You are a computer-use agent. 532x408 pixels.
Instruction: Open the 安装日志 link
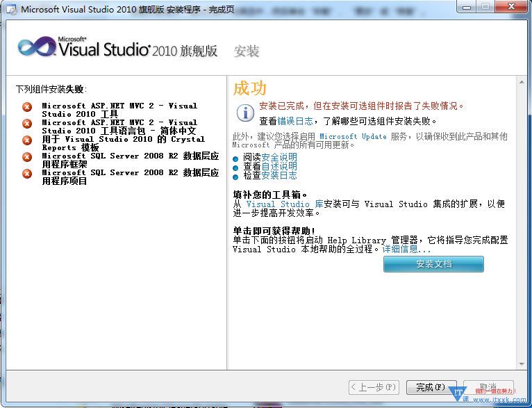coord(279,175)
